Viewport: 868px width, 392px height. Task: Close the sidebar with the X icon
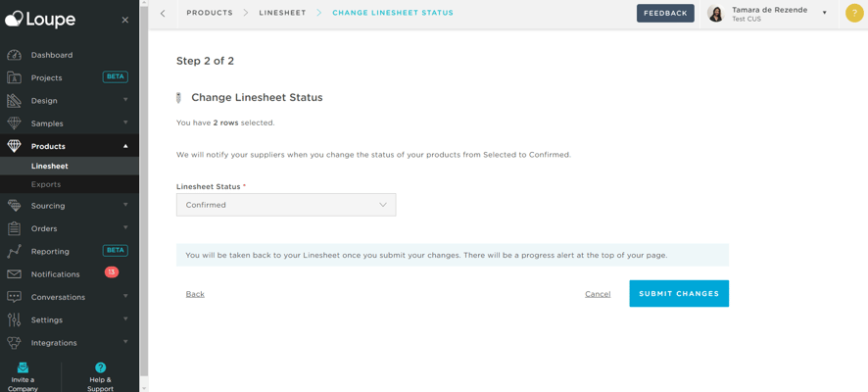[x=125, y=20]
